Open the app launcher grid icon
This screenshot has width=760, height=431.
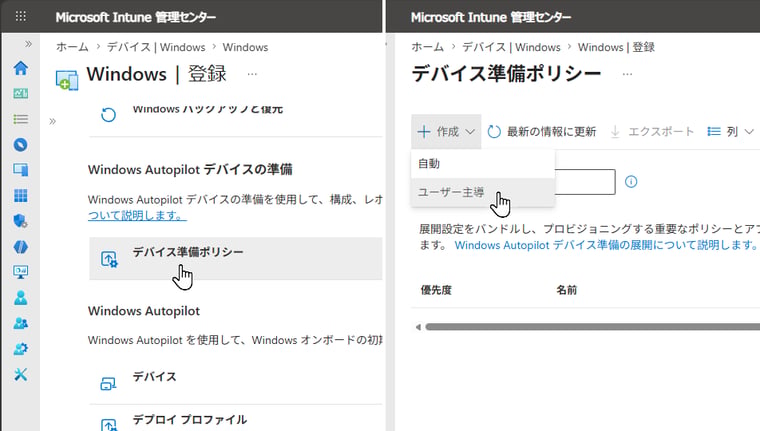[20, 16]
